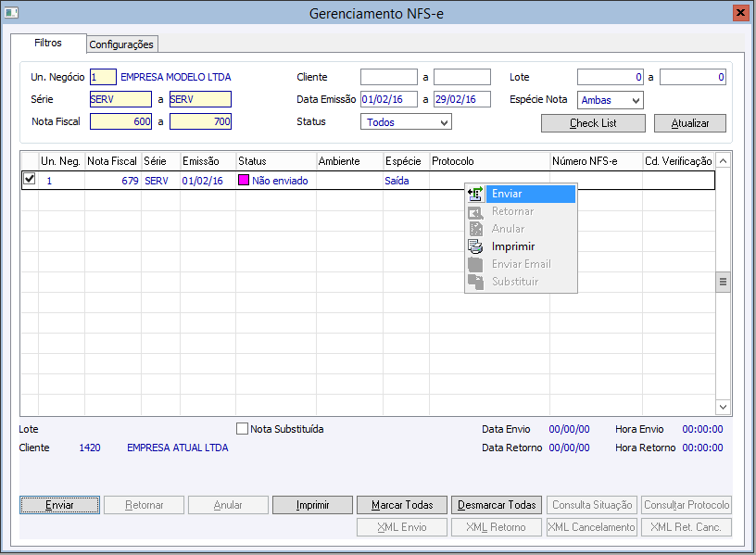The image size is (756, 555).
Task: Click the Enviar Email icon in the context menu
Action: point(475,264)
